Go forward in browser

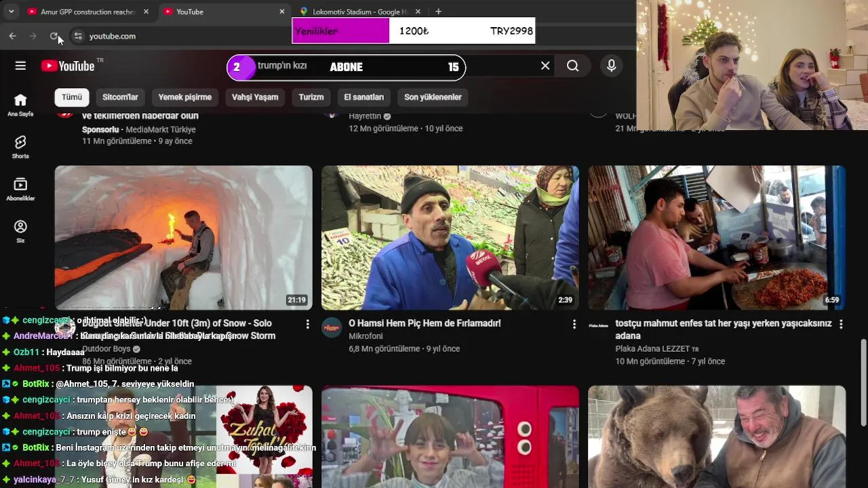pos(33,36)
